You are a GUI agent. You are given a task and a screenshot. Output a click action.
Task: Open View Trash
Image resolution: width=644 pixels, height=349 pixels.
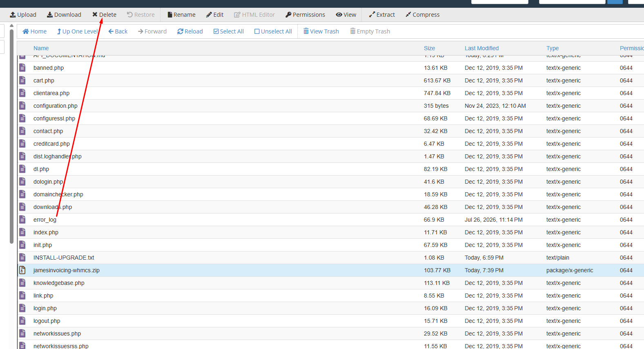(321, 31)
